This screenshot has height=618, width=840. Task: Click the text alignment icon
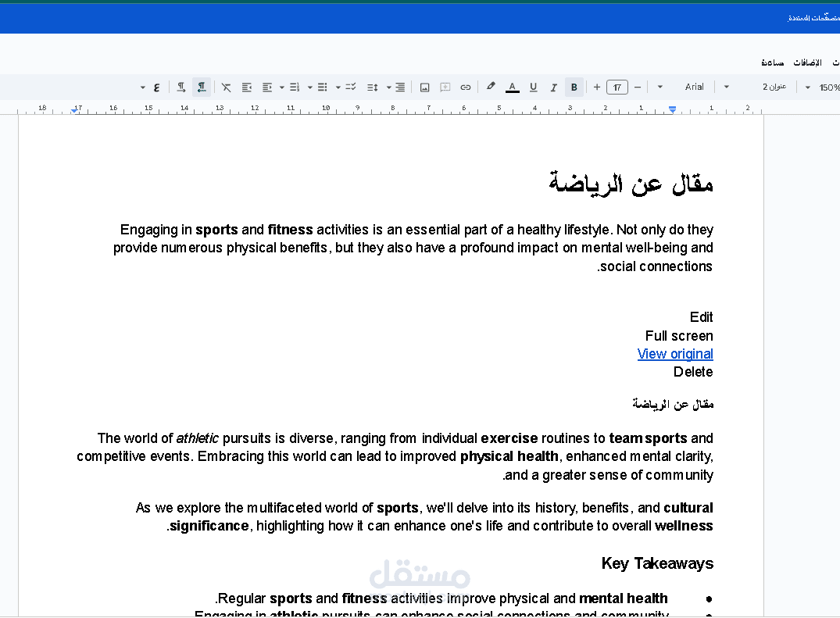(399, 88)
